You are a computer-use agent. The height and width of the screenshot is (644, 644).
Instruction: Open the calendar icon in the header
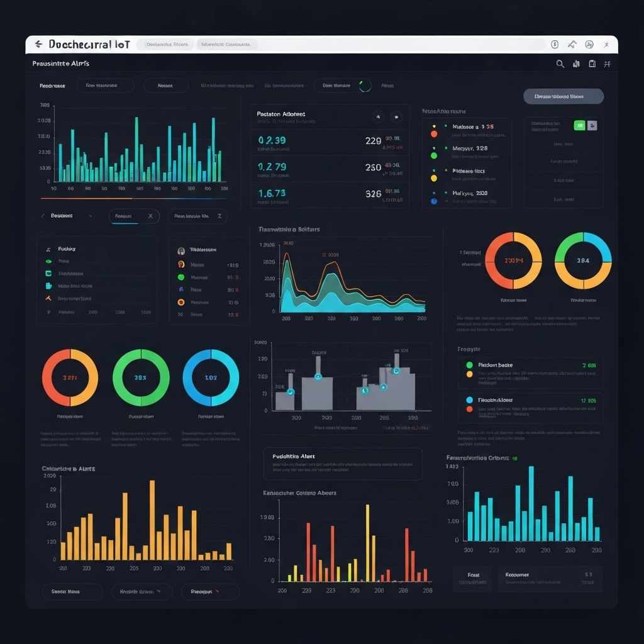(592, 64)
